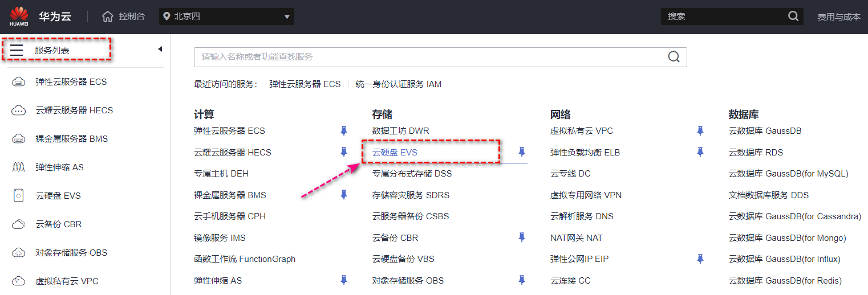Open the 北京四 region dropdown
The height and width of the screenshot is (295, 868).
click(226, 17)
